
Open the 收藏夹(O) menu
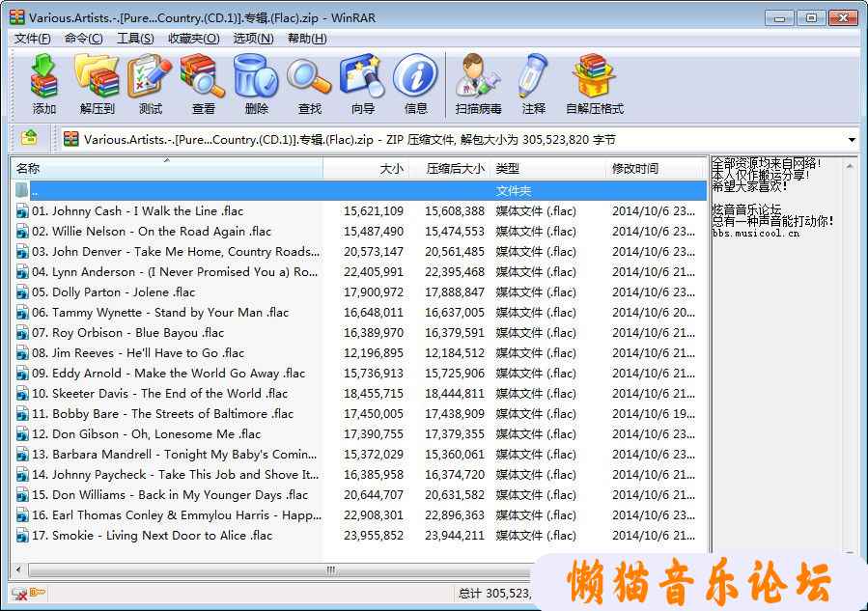(194, 39)
